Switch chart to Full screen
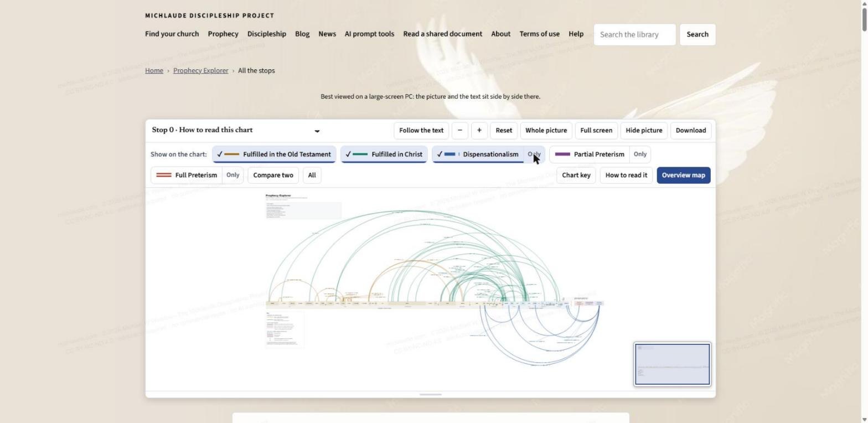868x423 pixels. (x=596, y=131)
